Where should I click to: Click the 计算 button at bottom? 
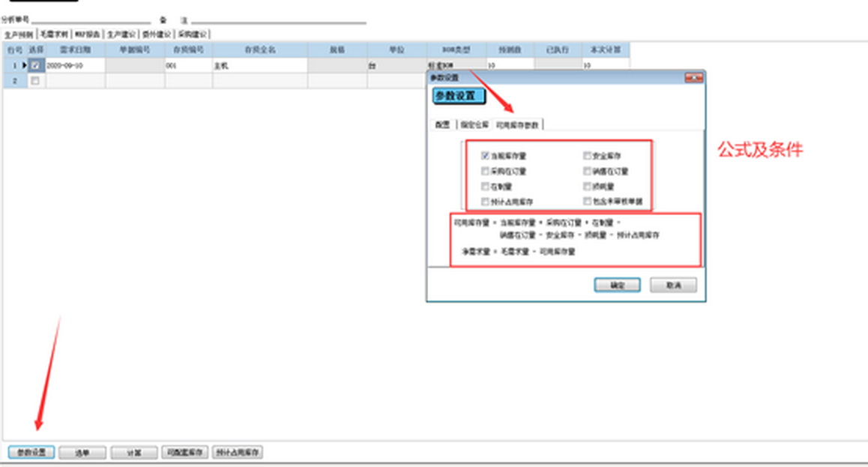click(134, 453)
